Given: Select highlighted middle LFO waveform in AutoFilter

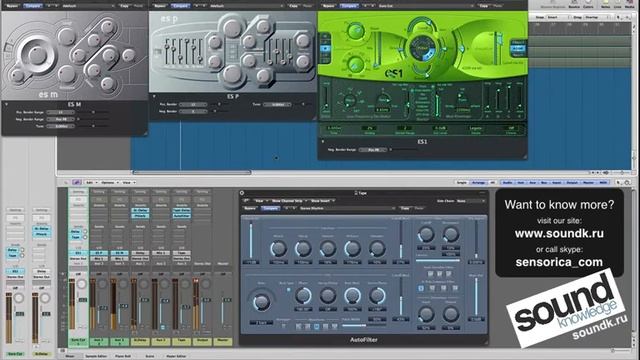Looking at the screenshot, I should pyautogui.click(x=316, y=327).
